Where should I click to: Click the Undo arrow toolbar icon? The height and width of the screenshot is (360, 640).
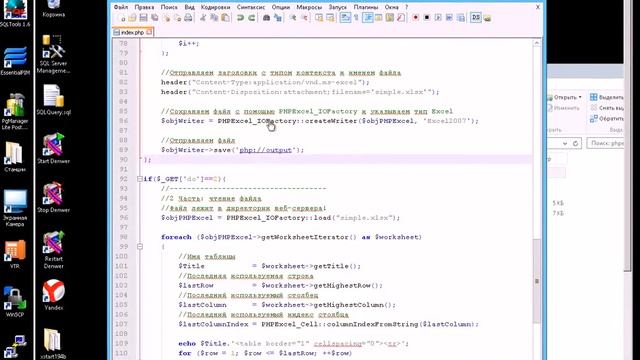pos(240,18)
